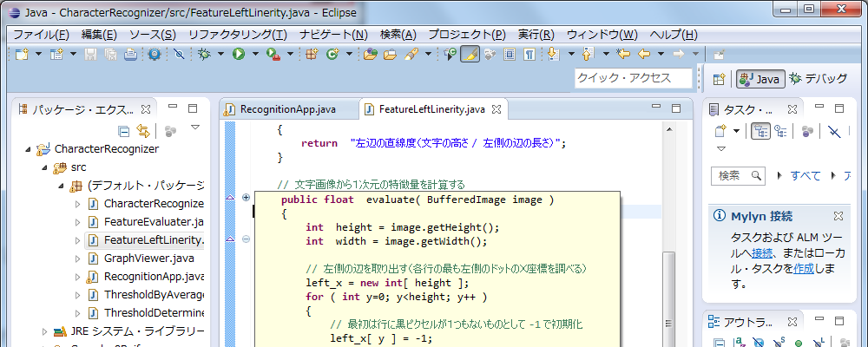Open the プロジェクト(P) menu

[467, 35]
